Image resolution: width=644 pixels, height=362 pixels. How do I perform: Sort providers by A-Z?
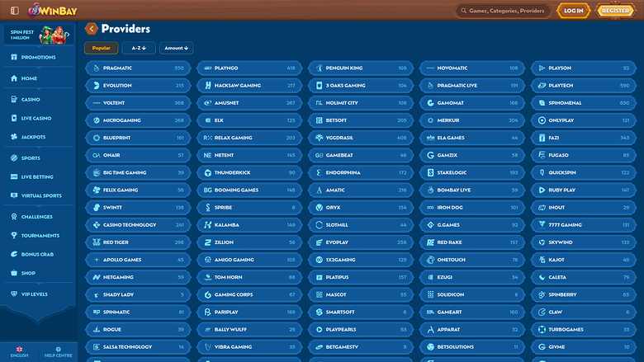click(x=139, y=49)
